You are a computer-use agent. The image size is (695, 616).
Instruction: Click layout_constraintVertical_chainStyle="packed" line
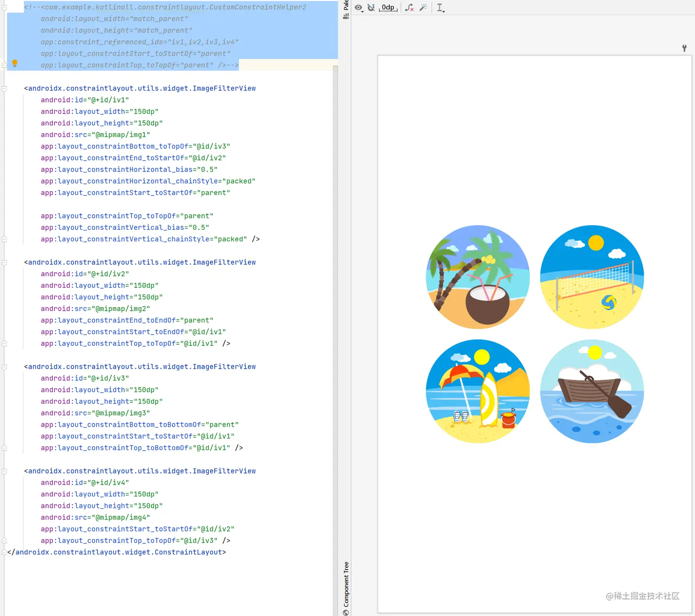point(150,239)
